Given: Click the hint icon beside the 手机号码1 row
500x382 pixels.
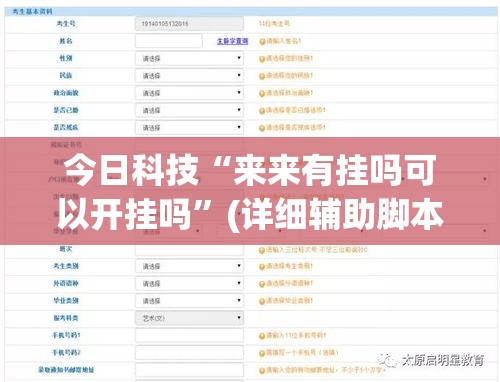Looking at the screenshot, I should tap(262, 336).
